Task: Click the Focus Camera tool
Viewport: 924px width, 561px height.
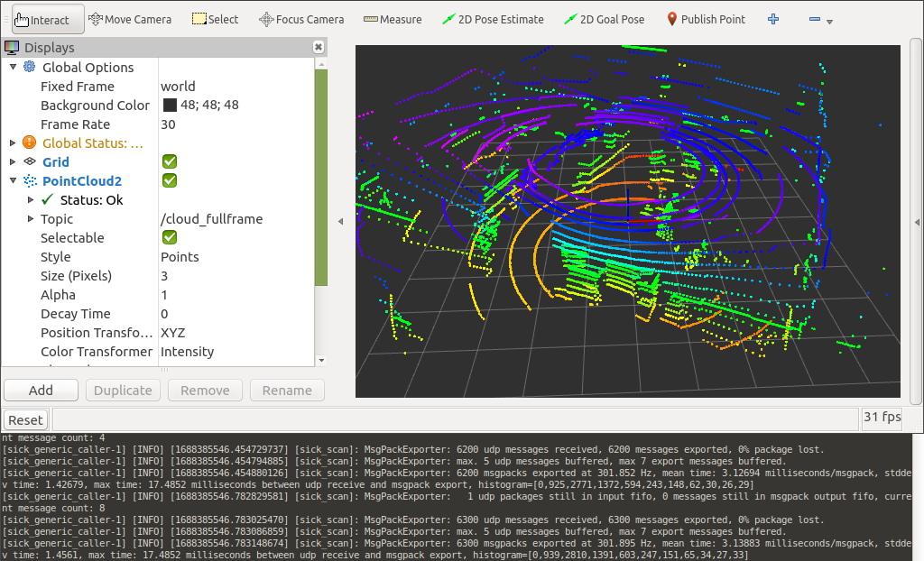Action: point(300,18)
